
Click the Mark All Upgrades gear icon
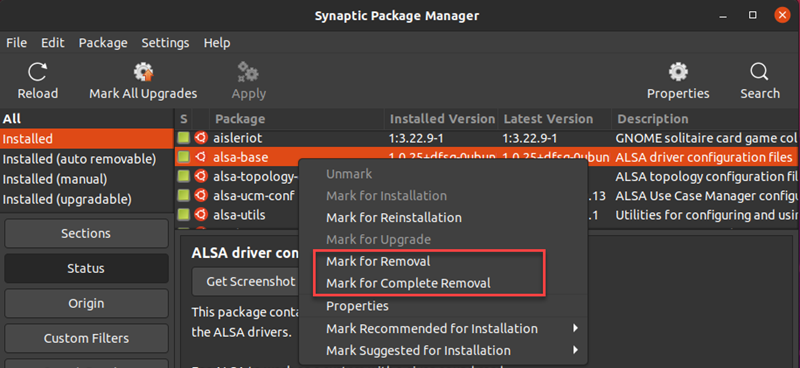pos(143,72)
